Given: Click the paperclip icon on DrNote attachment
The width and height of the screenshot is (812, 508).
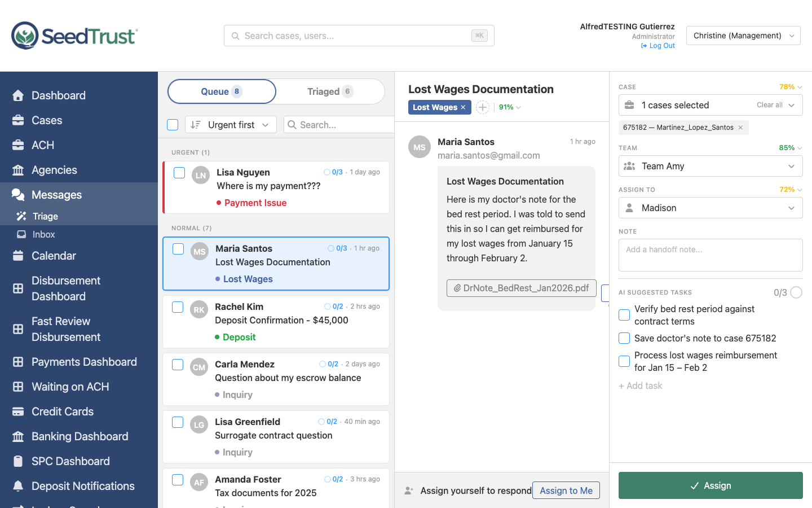Looking at the screenshot, I should point(457,288).
